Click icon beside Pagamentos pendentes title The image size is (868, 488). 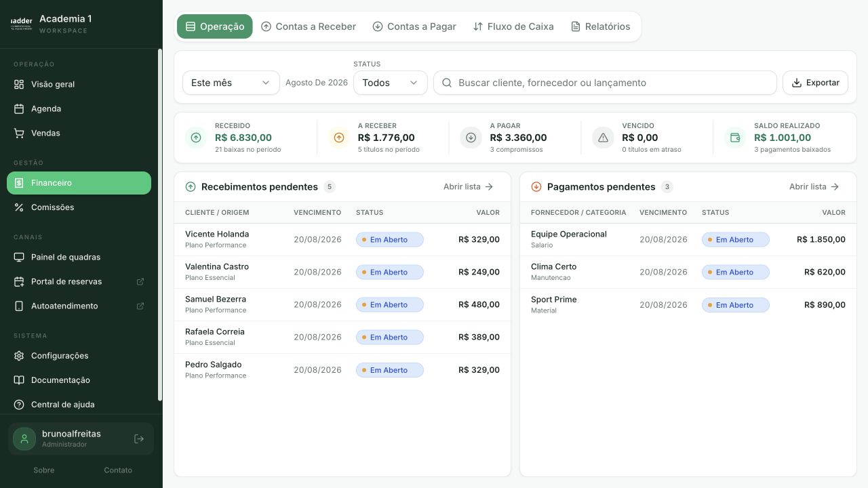[x=536, y=187]
